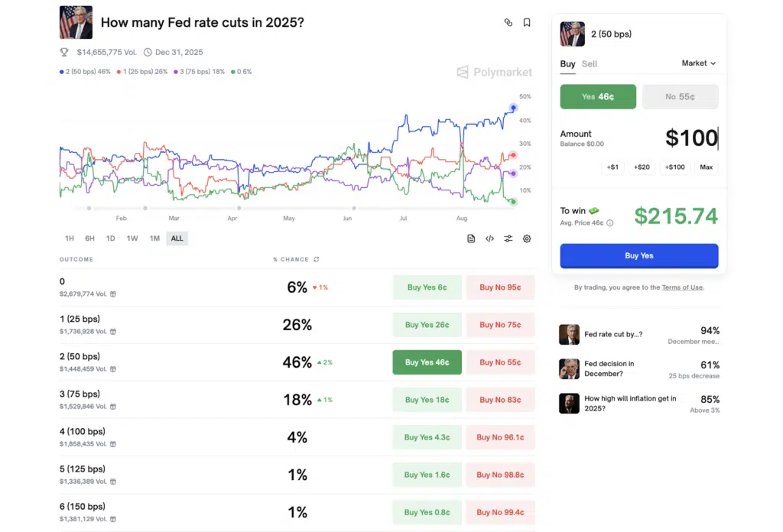Viewport: 783px width, 532px height.
Task: Open the chart filter sliders icon
Action: [x=508, y=238]
